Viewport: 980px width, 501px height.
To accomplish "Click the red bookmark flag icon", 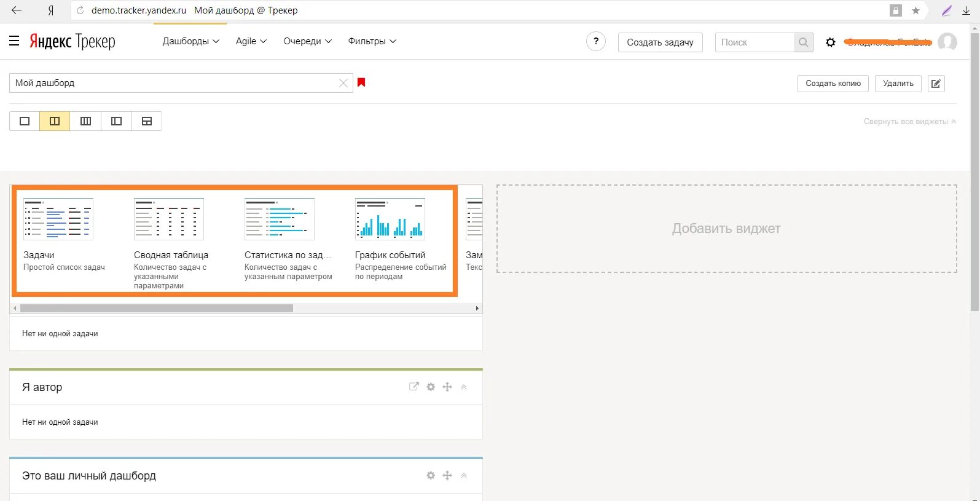I will 361,82.
